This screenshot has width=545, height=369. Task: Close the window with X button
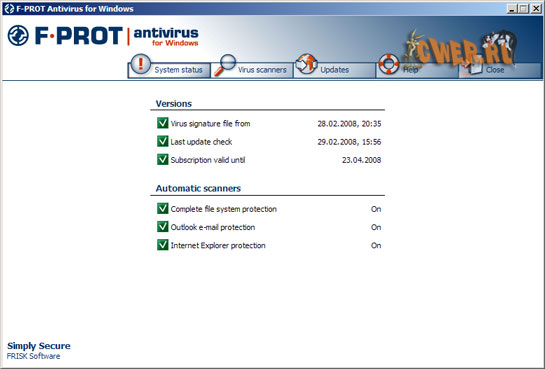[x=536, y=9]
